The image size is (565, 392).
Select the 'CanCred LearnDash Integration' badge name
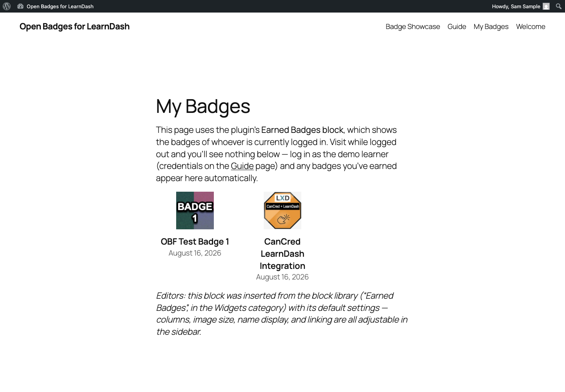pyautogui.click(x=282, y=254)
